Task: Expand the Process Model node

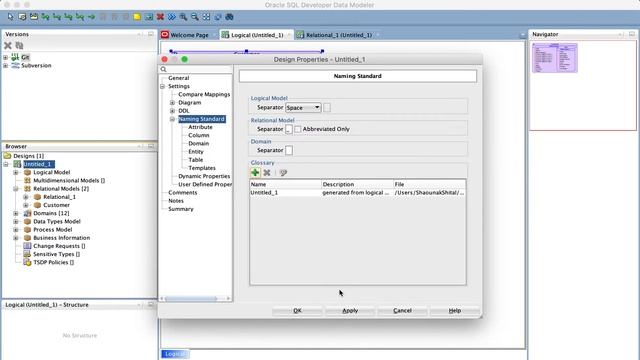Action: coord(16,229)
